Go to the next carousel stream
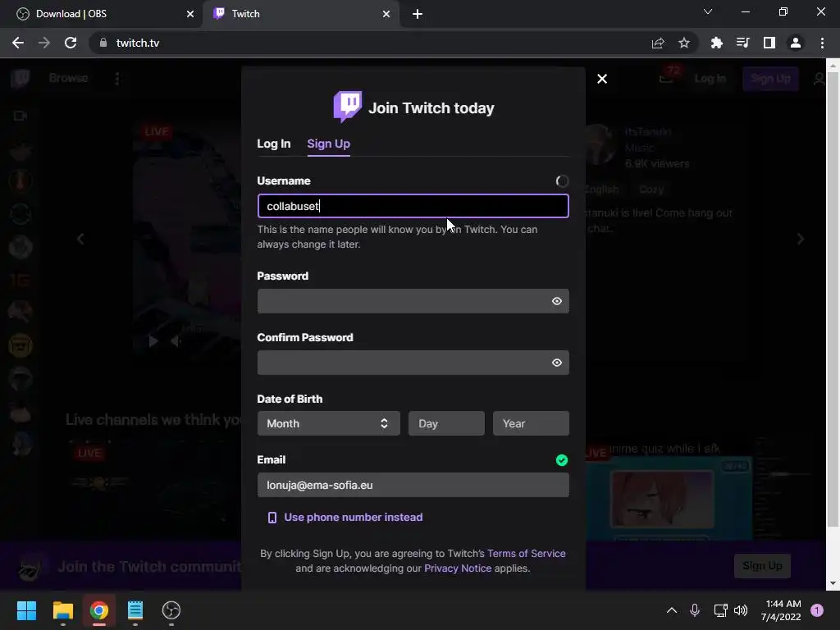This screenshot has width=840, height=630. (801, 239)
